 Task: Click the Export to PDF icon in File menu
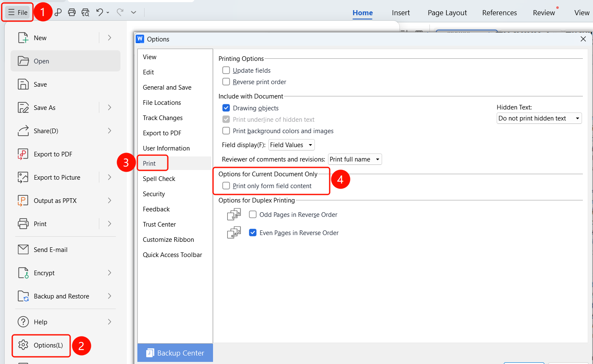(x=23, y=154)
